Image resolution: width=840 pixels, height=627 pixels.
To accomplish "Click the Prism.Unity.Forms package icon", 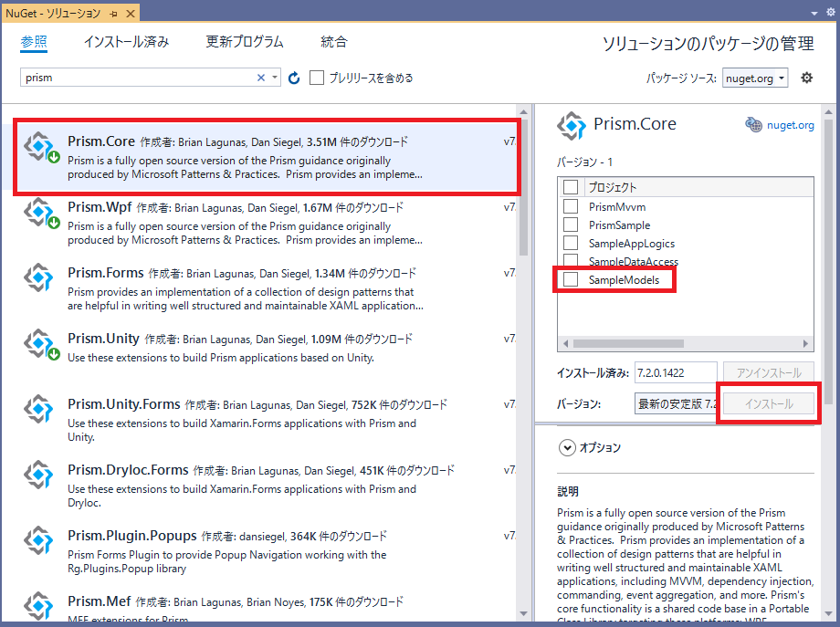I will pyautogui.click(x=38, y=409).
